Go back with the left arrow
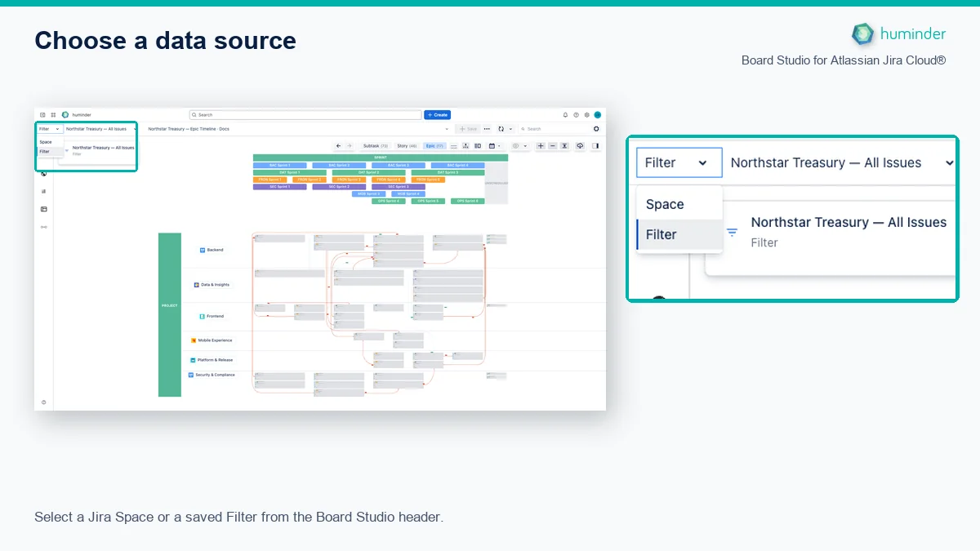 pyautogui.click(x=338, y=146)
